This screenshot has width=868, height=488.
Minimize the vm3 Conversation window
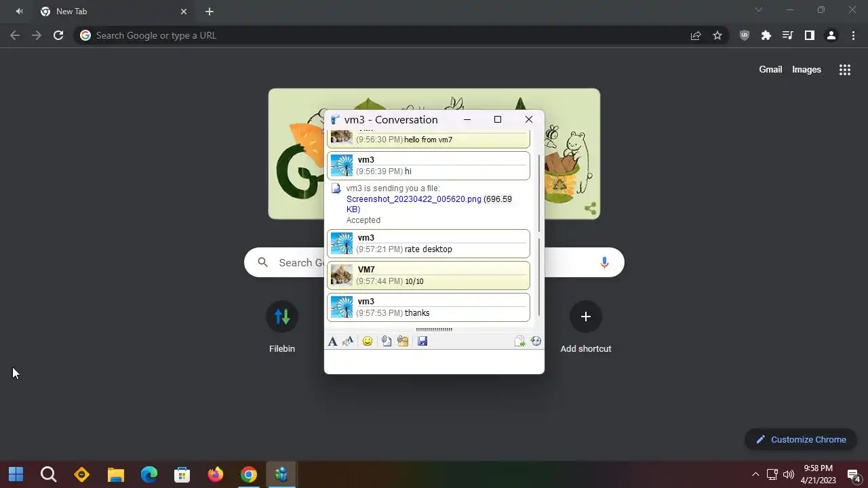467,119
